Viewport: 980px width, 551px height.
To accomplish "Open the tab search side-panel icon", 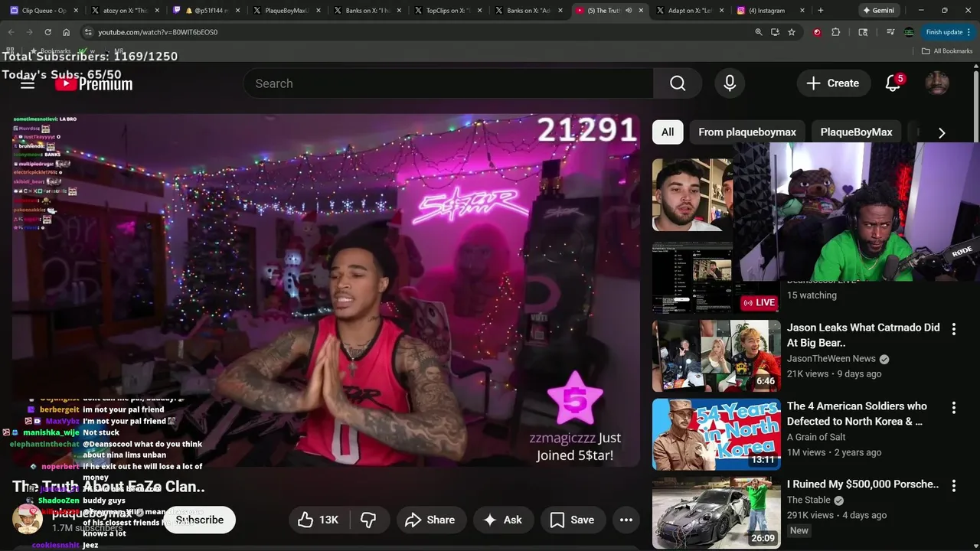I will click(863, 32).
